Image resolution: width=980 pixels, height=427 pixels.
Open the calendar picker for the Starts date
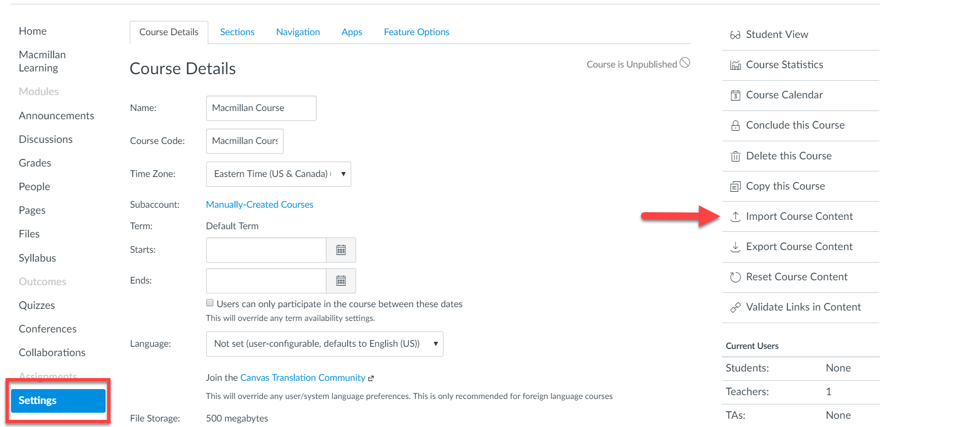pos(341,249)
